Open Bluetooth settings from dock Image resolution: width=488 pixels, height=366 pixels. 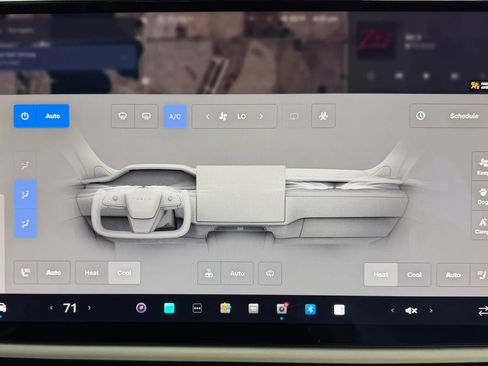pos(310,309)
